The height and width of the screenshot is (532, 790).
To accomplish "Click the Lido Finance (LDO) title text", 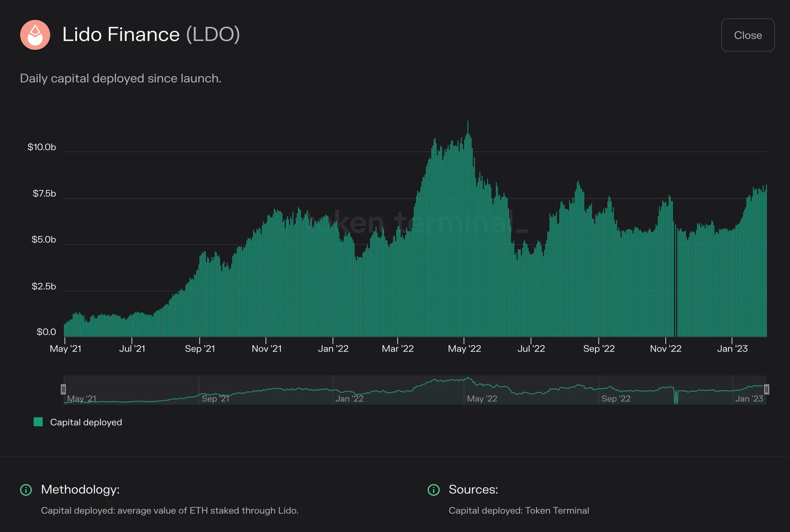I will (151, 34).
